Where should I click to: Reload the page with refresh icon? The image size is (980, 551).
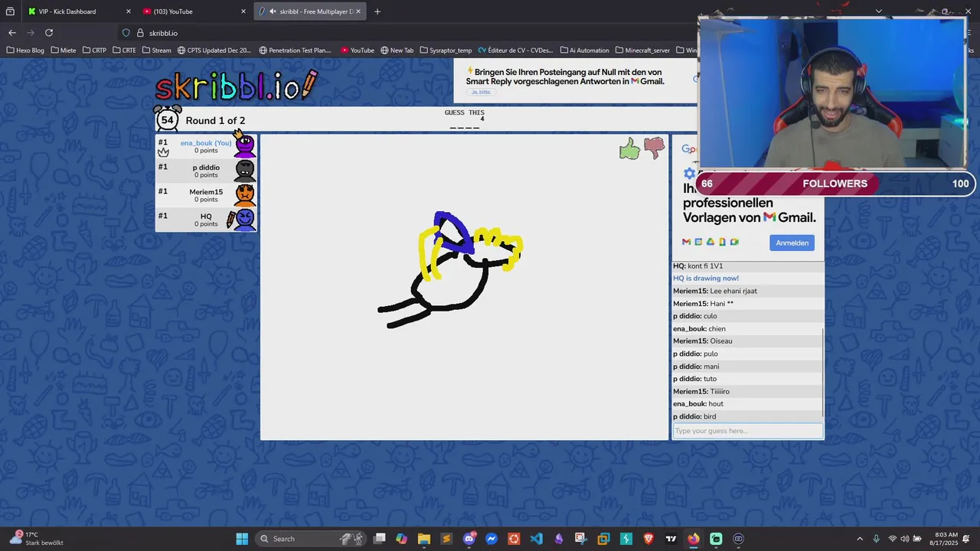[x=49, y=33]
